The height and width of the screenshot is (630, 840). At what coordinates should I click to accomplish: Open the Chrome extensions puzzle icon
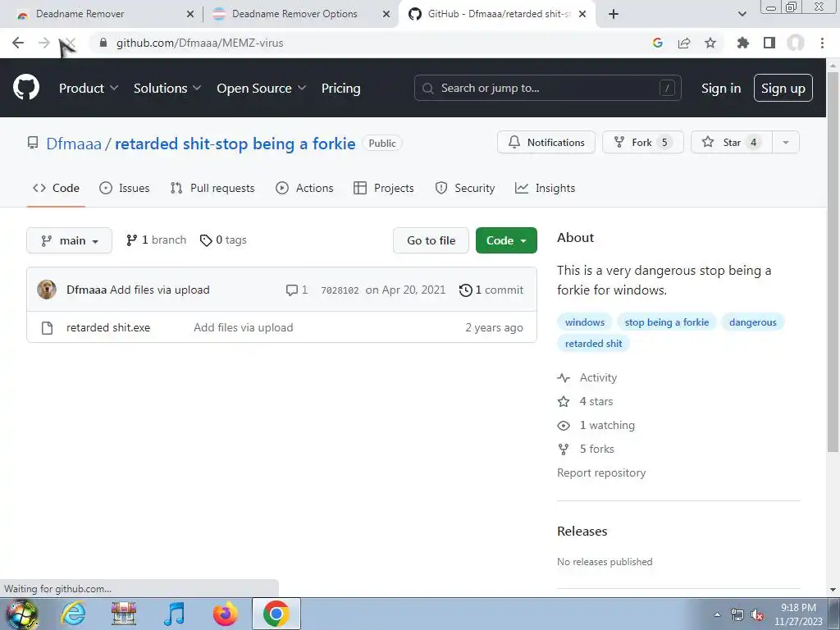click(x=742, y=43)
